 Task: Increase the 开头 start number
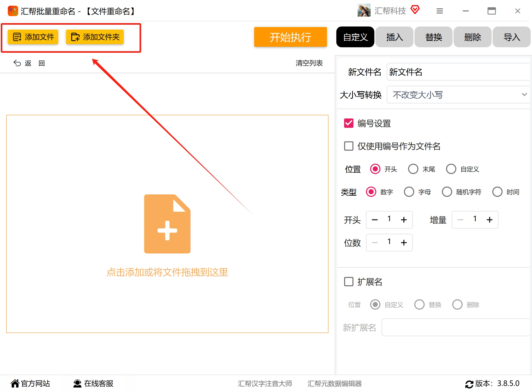coord(404,220)
